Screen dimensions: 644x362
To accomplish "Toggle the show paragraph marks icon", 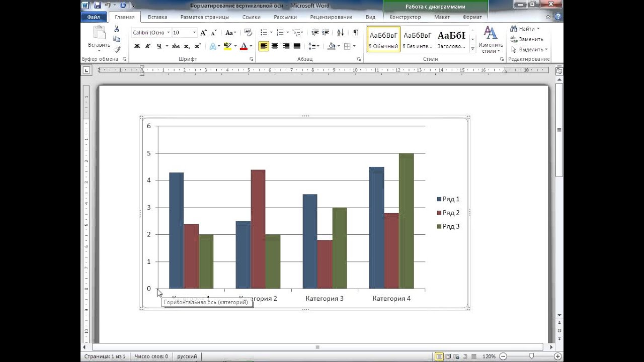I will tap(356, 33).
